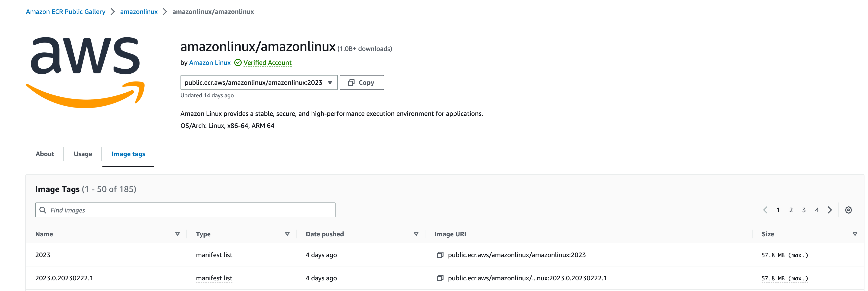Copy the selected image URI
The width and height of the screenshot is (868, 291).
tap(361, 82)
